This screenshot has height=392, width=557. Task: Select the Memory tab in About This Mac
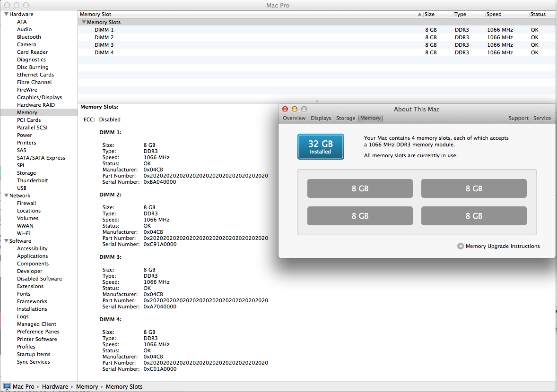coord(370,118)
